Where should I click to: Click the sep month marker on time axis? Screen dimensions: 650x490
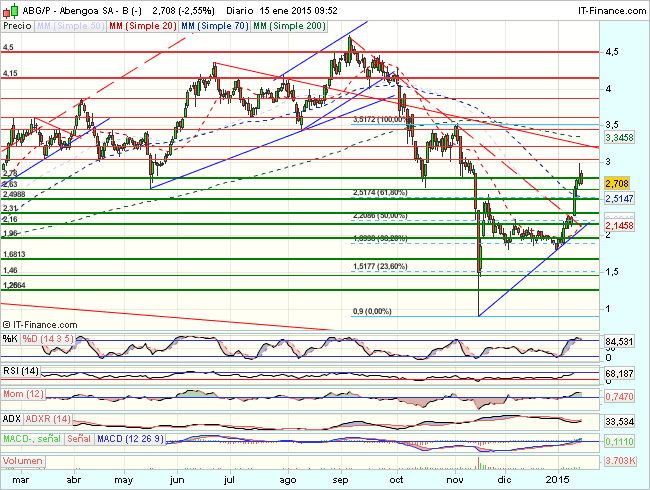[x=340, y=480]
